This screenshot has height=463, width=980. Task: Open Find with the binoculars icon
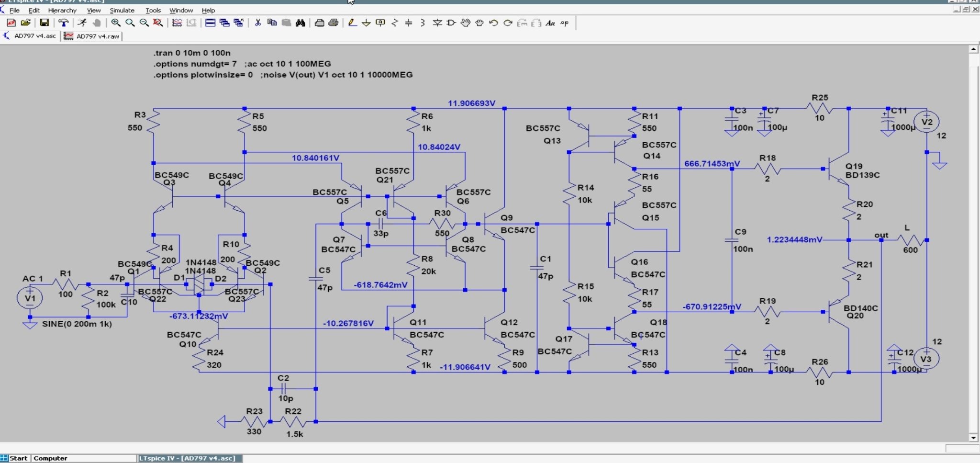click(301, 23)
